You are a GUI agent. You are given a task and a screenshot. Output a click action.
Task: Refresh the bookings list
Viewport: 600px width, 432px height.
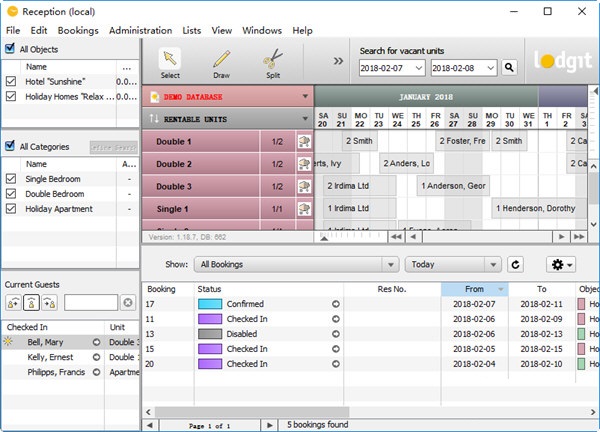(515, 264)
